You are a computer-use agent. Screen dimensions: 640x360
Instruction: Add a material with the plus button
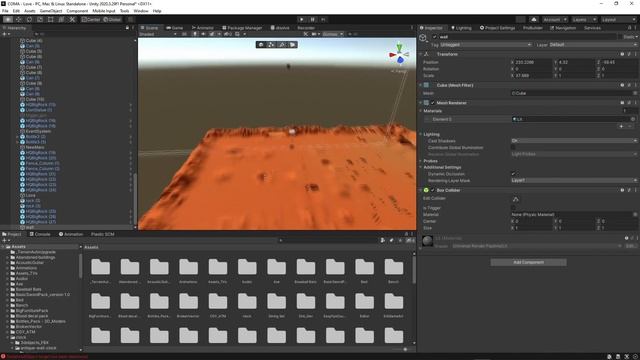pos(622,127)
